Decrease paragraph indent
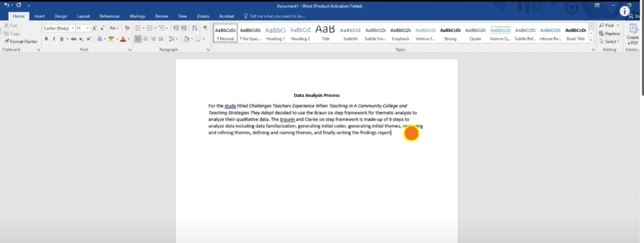 (x=176, y=28)
